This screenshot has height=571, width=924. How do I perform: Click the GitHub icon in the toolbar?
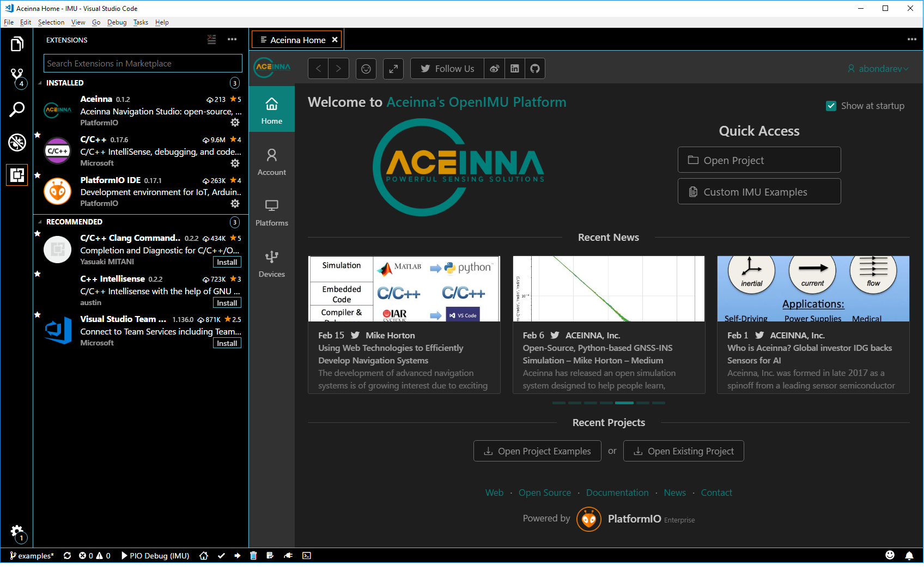(535, 69)
